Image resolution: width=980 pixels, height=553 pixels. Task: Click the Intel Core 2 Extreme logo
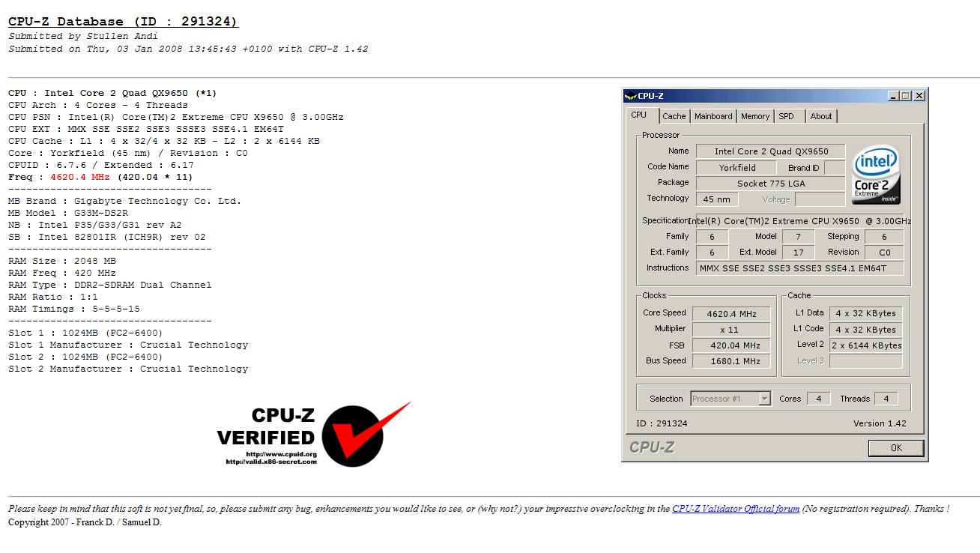coord(876,174)
